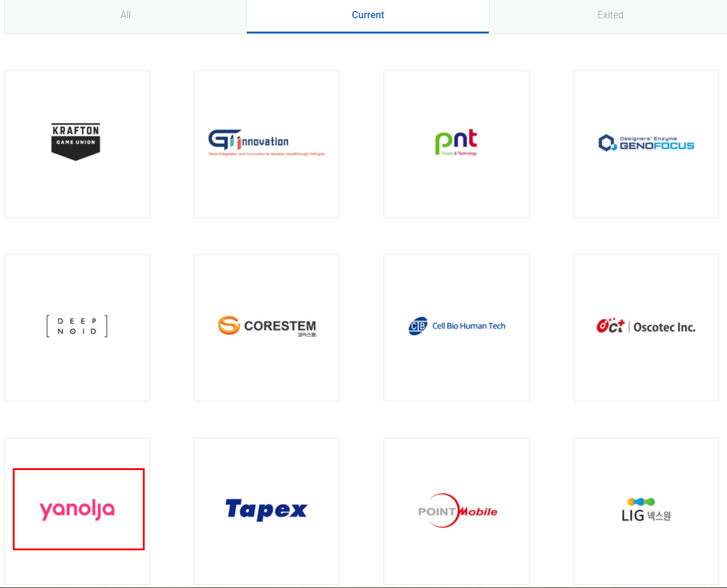The width and height of the screenshot is (727, 588).
Task: Open the Cell Bio Human Tech card
Action: pos(457,327)
